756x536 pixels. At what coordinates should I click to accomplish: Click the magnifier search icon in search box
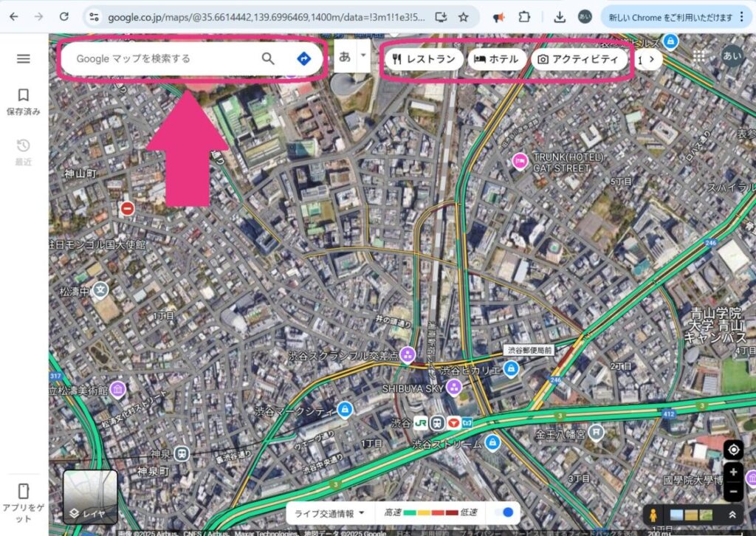(268, 59)
